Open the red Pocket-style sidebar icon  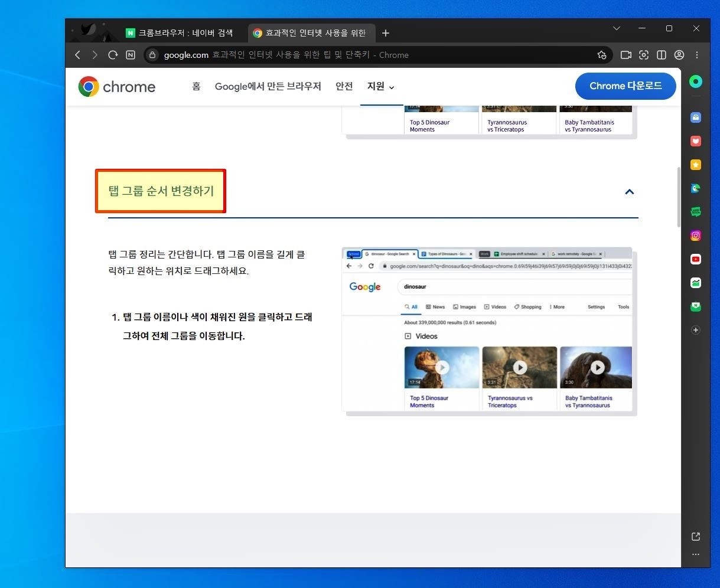point(696,141)
